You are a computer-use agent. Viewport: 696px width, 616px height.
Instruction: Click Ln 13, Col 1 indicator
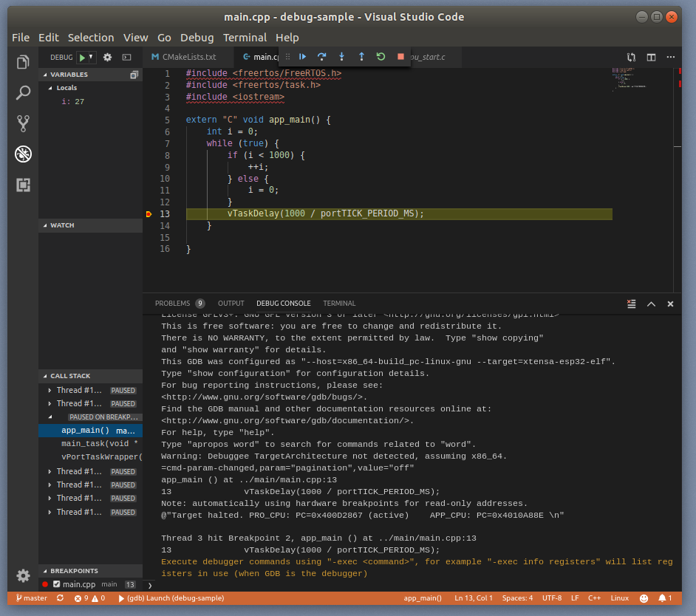(473, 598)
